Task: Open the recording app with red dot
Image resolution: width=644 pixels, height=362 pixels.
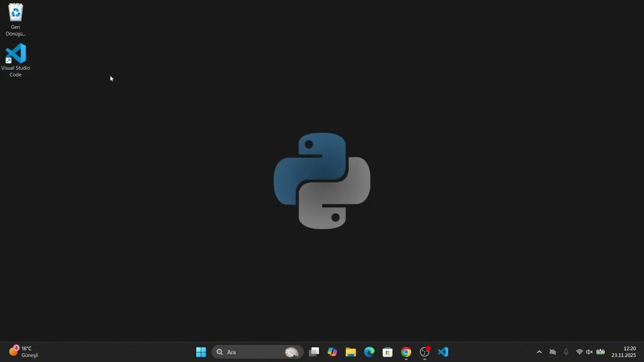Action: point(425,352)
